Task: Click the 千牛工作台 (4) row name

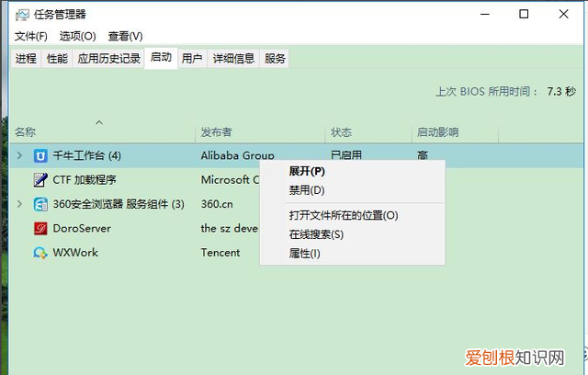Action: (86, 155)
